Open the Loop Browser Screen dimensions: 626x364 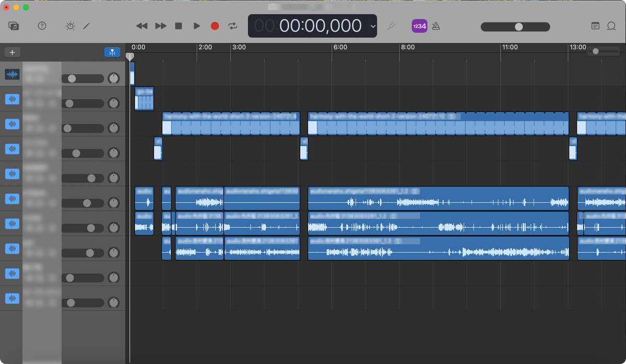pyautogui.click(x=611, y=26)
